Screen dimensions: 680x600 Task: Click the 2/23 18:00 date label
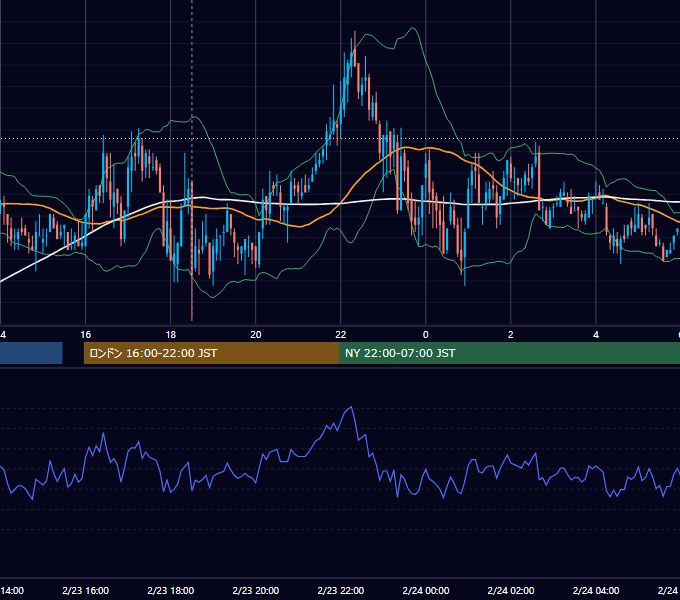170,590
